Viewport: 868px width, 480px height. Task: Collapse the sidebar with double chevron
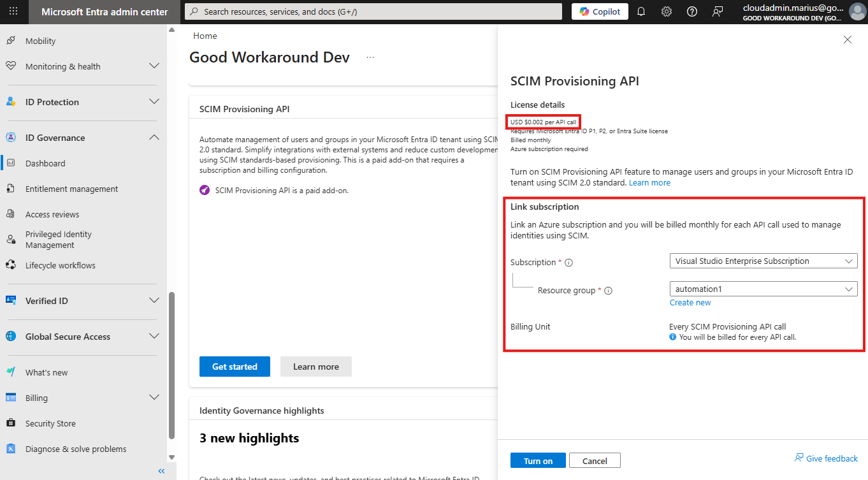pyautogui.click(x=161, y=471)
